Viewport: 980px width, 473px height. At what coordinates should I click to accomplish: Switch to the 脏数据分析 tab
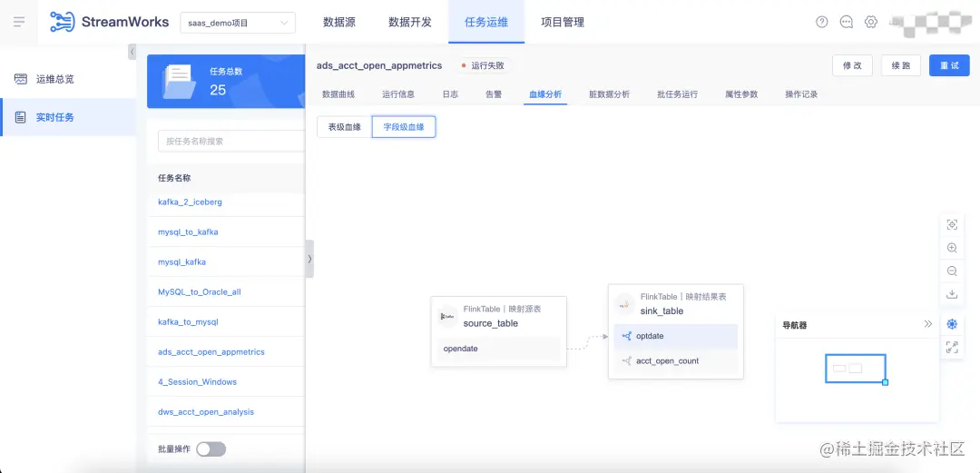click(x=610, y=94)
